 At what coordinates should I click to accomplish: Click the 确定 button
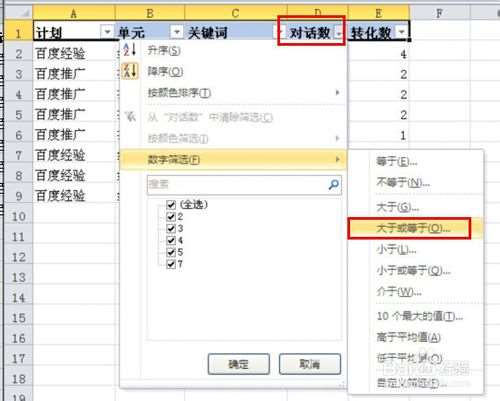click(239, 364)
